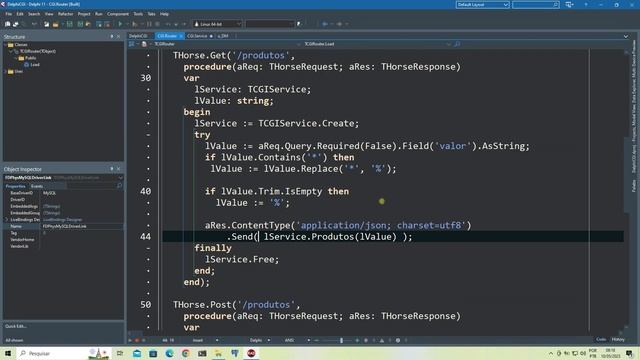The width and height of the screenshot is (640, 360).
Task: Open the Edit menu
Action: pyautogui.click(x=20, y=14)
